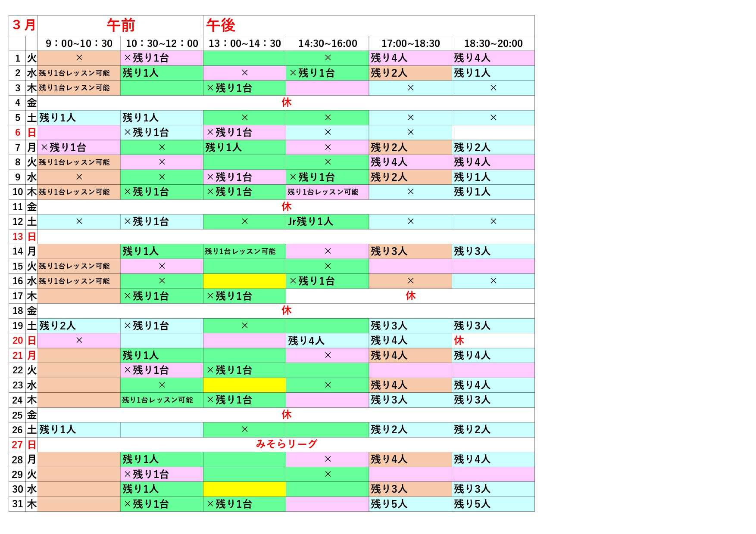The image size is (756, 534).
Task: Click "残り1人" in the 30th's 10:30~12:00 slot
Action: 141,489
